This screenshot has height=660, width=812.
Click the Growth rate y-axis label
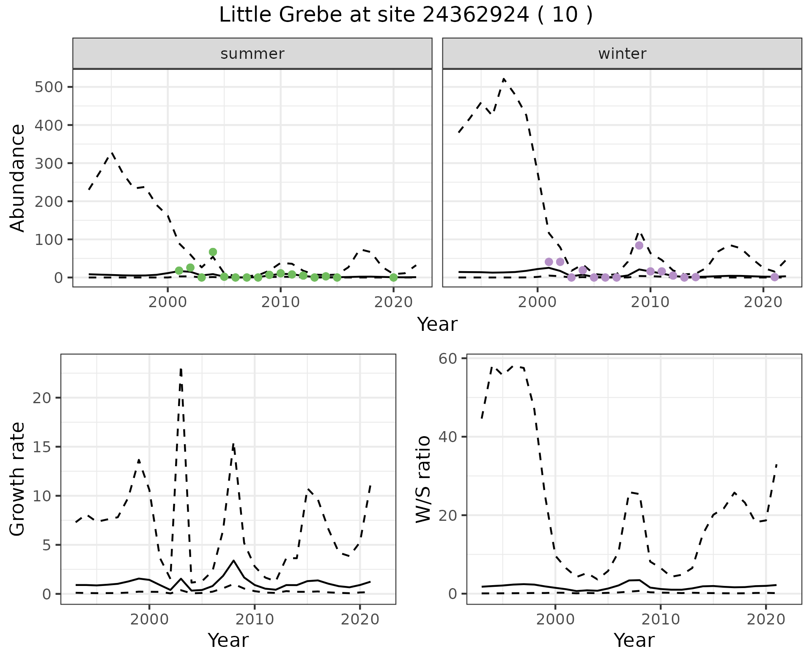18,479
